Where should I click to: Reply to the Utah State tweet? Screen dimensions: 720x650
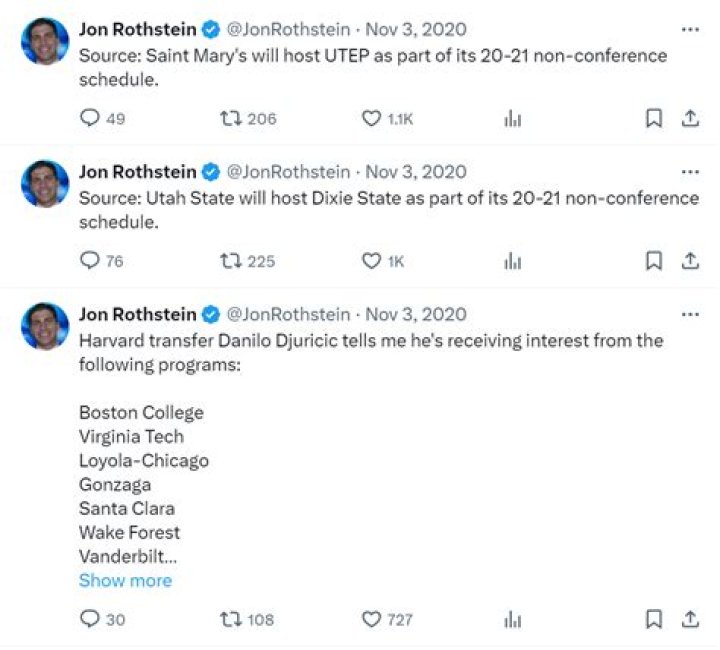click(90, 261)
